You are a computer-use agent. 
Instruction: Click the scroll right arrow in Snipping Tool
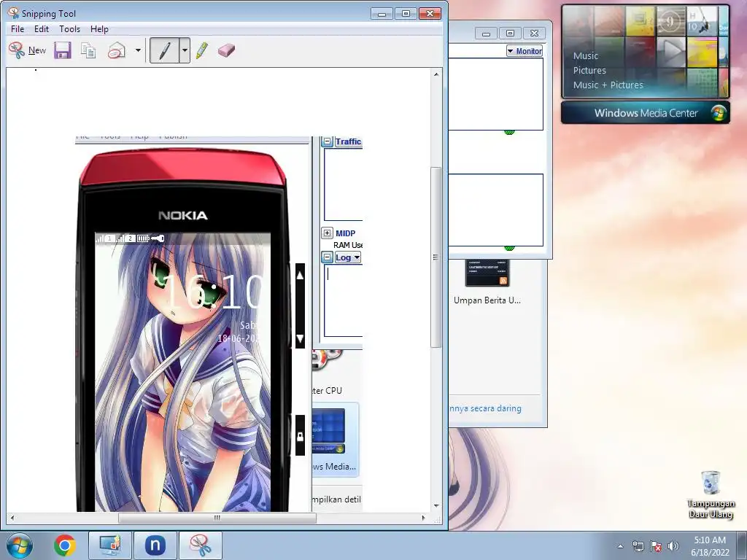click(423, 518)
